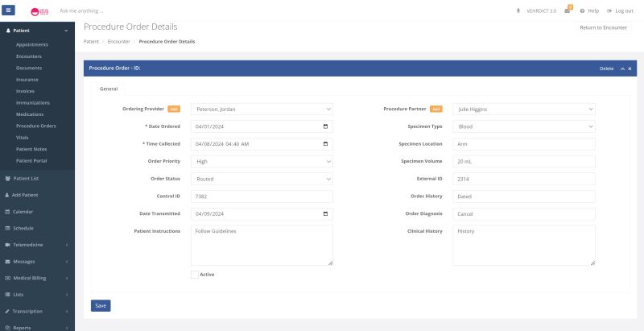Toggle the Active checkbox
644x331 pixels.
[x=195, y=275]
